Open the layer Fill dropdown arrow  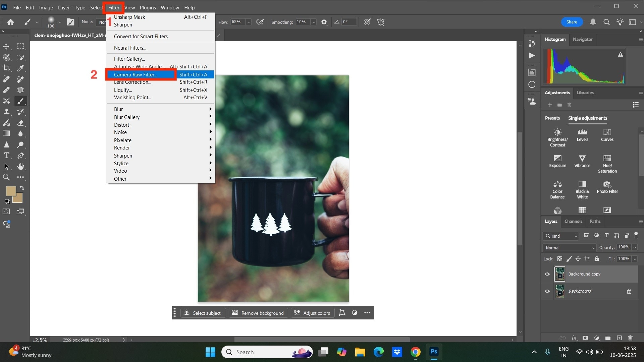[635, 259]
